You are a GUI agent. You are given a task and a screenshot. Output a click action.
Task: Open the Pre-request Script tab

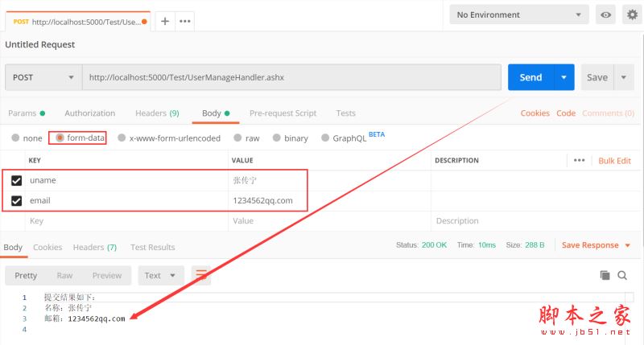tap(283, 113)
